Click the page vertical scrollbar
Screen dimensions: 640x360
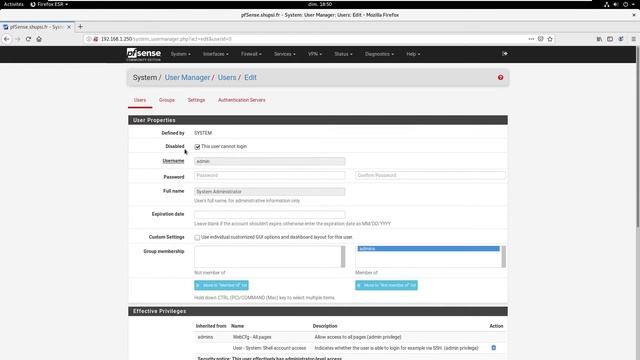pyautogui.click(x=638, y=137)
